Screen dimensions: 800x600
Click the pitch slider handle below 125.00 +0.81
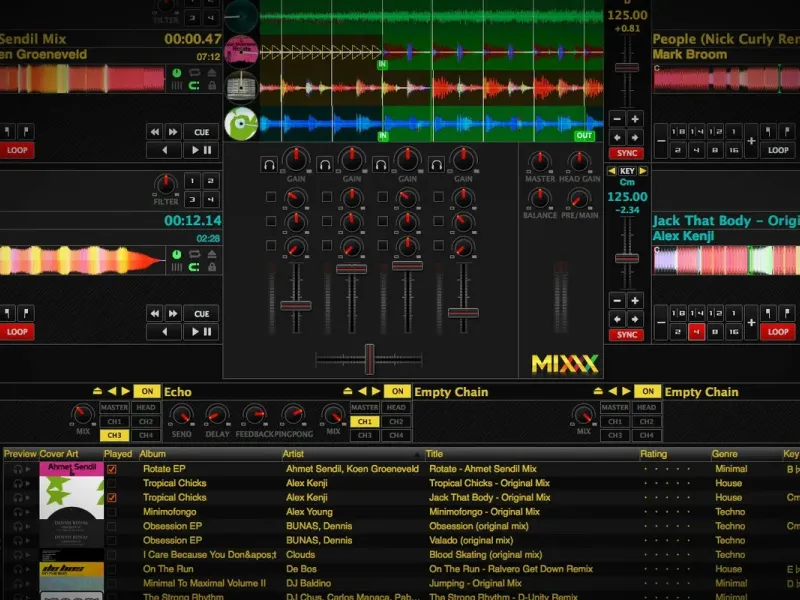(627, 67)
